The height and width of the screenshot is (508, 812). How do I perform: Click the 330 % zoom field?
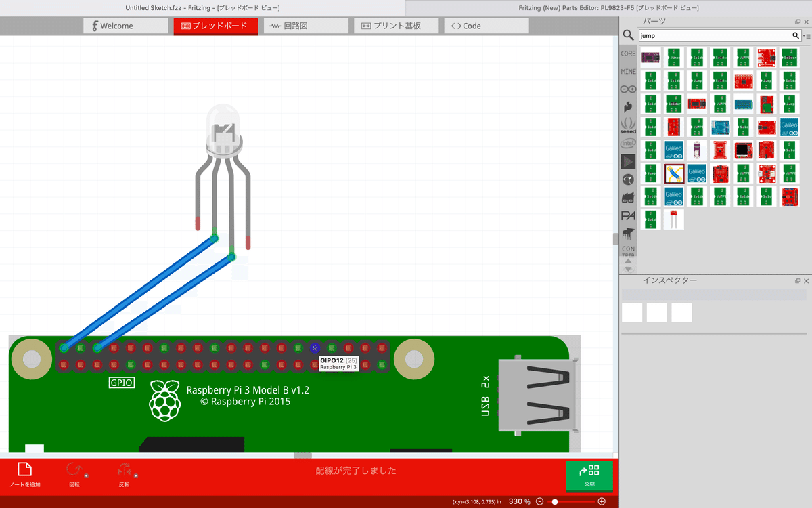pyautogui.click(x=519, y=501)
